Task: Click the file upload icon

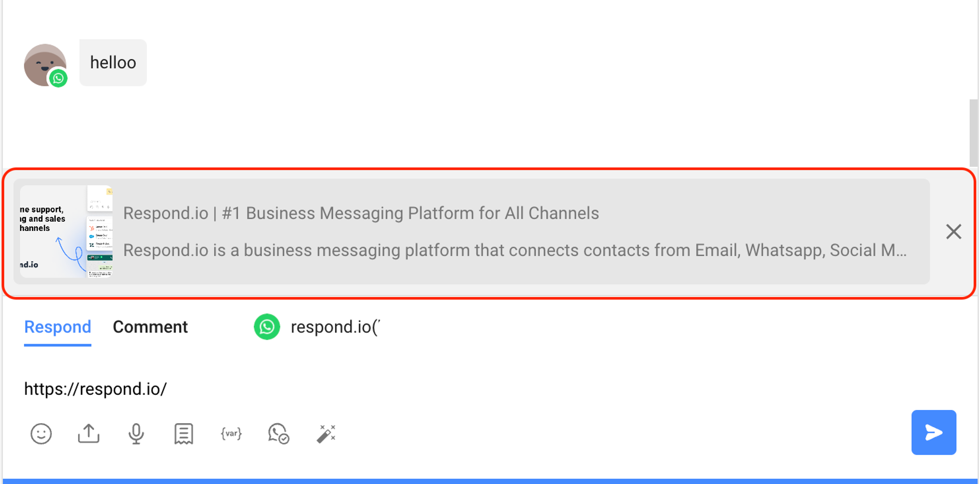Action: 89,434
